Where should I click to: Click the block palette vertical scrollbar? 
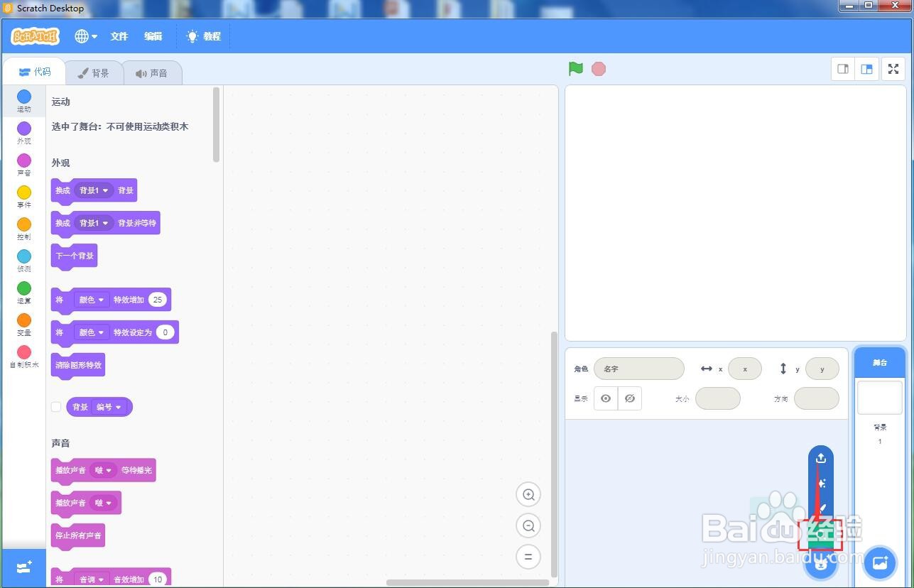(216, 124)
